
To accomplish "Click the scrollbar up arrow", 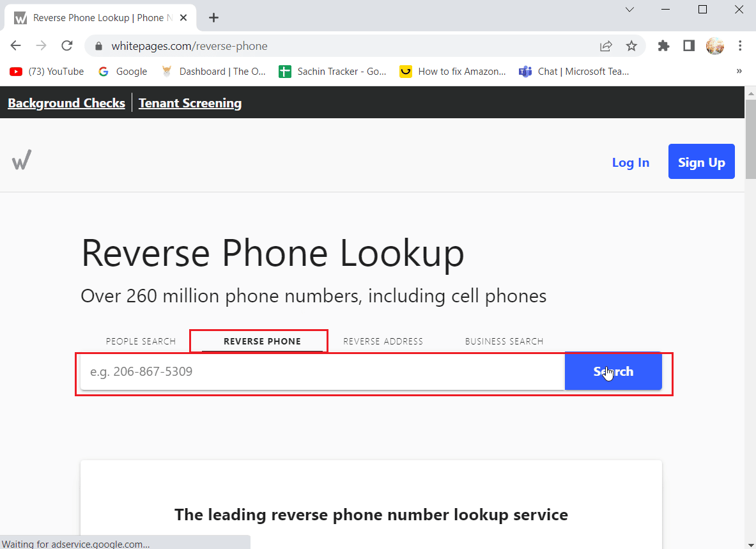I will [751, 92].
